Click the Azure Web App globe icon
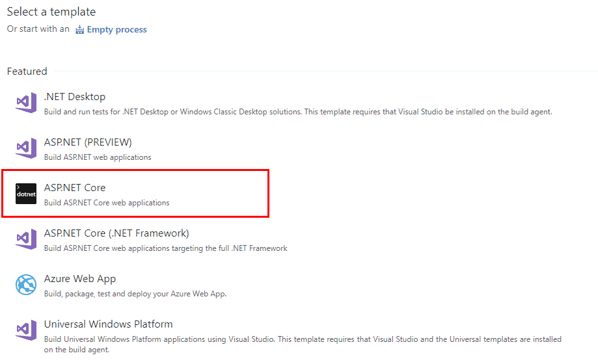 point(26,285)
